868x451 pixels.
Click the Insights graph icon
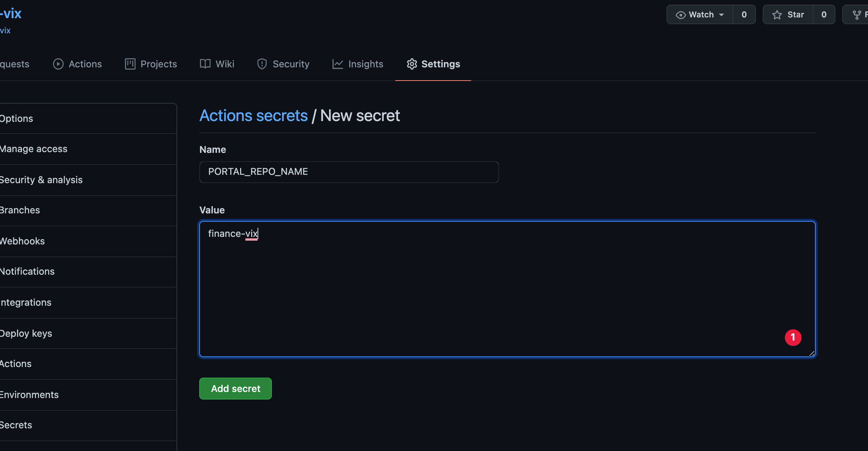coord(337,64)
